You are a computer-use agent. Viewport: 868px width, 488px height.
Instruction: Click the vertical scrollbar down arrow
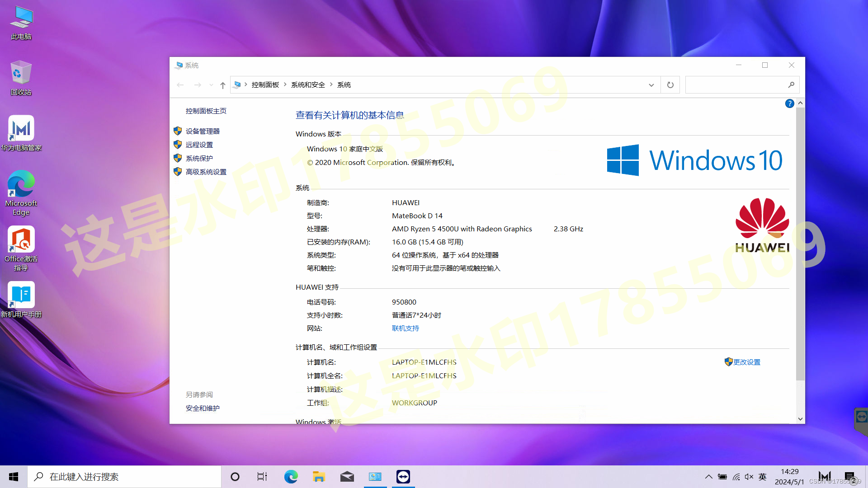tap(800, 419)
